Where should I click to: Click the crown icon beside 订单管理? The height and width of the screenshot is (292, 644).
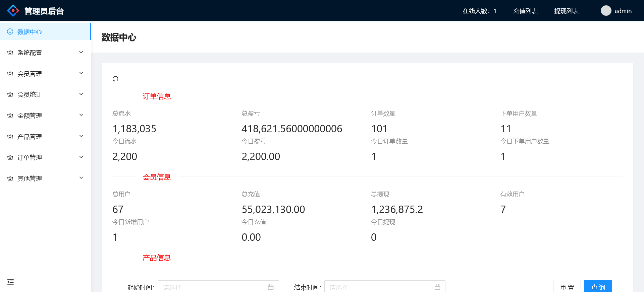10,158
